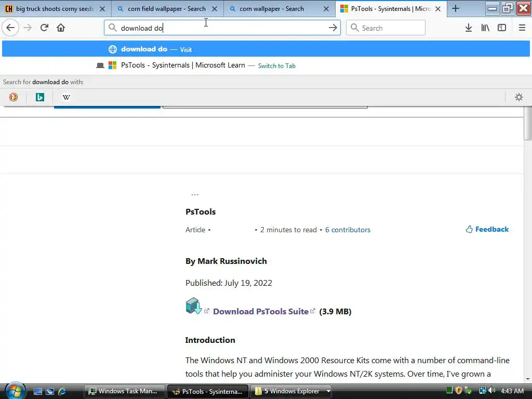The image size is (532, 399).
Task: Search with the Bing engine icon
Action: click(40, 97)
